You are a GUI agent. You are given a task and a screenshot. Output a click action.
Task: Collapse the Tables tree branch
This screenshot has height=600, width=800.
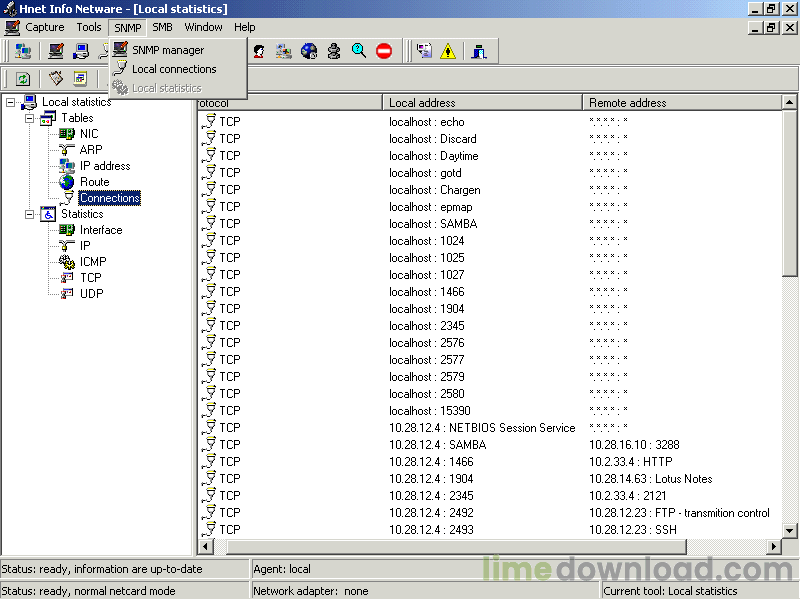tap(30, 118)
